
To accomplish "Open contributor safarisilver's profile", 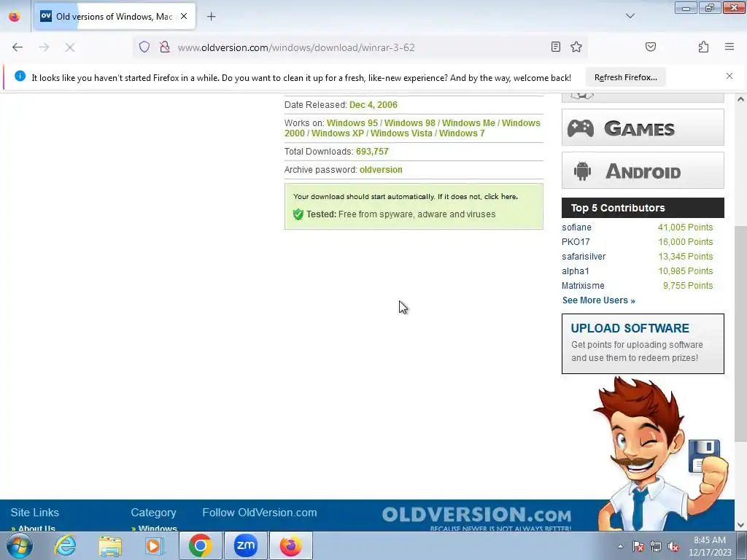I will [584, 257].
